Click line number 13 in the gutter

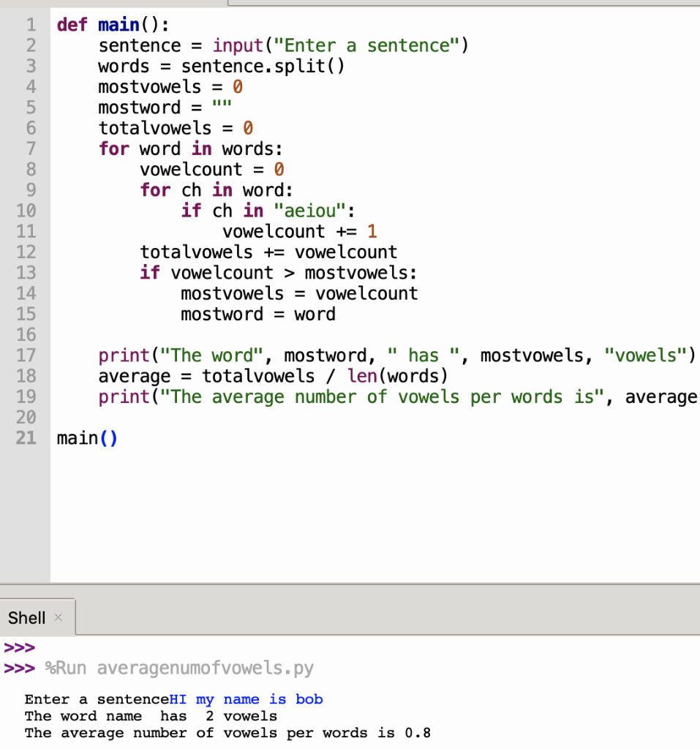tap(26, 272)
